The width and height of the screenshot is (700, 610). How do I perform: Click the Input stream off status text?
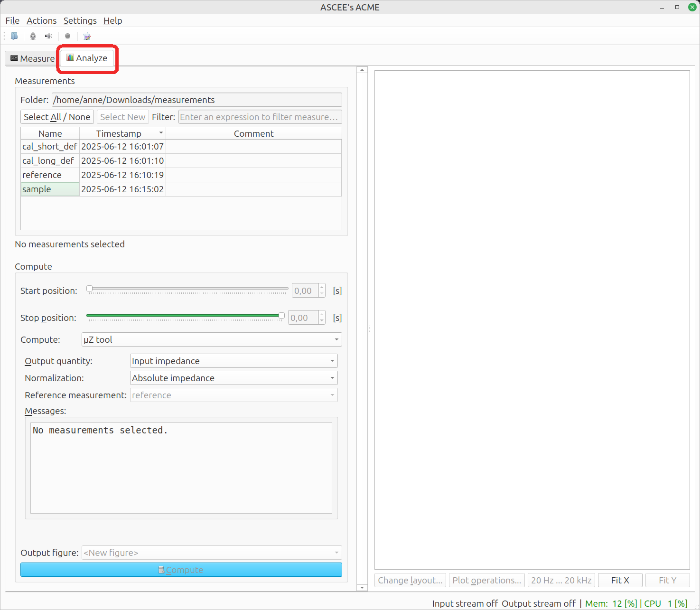coord(465,603)
